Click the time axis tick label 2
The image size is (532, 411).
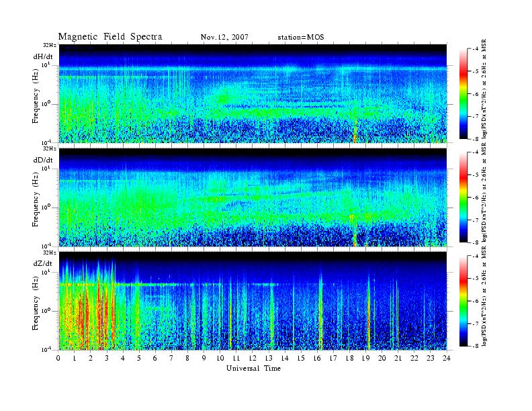click(x=91, y=358)
